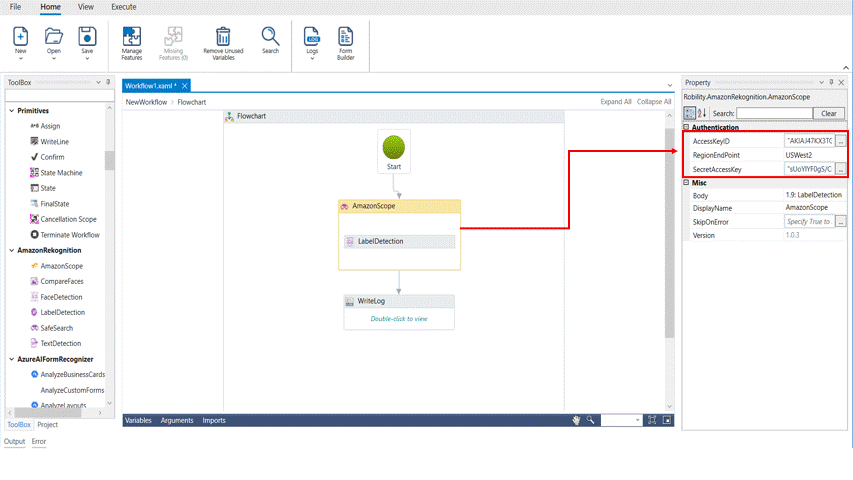This screenshot has height=480, width=853.
Task: Click Collapse All above the flowchart
Action: click(x=654, y=102)
